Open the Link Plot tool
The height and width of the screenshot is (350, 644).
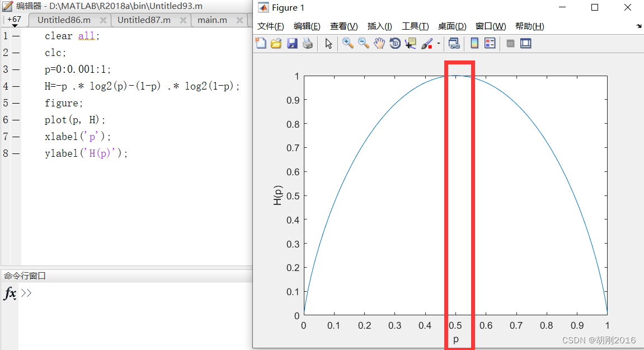[453, 43]
